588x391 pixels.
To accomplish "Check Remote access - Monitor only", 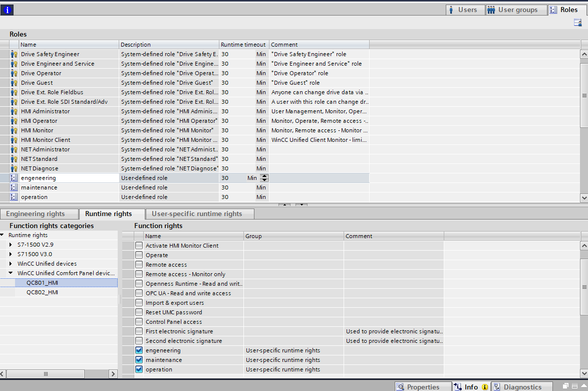I will click(x=139, y=274).
